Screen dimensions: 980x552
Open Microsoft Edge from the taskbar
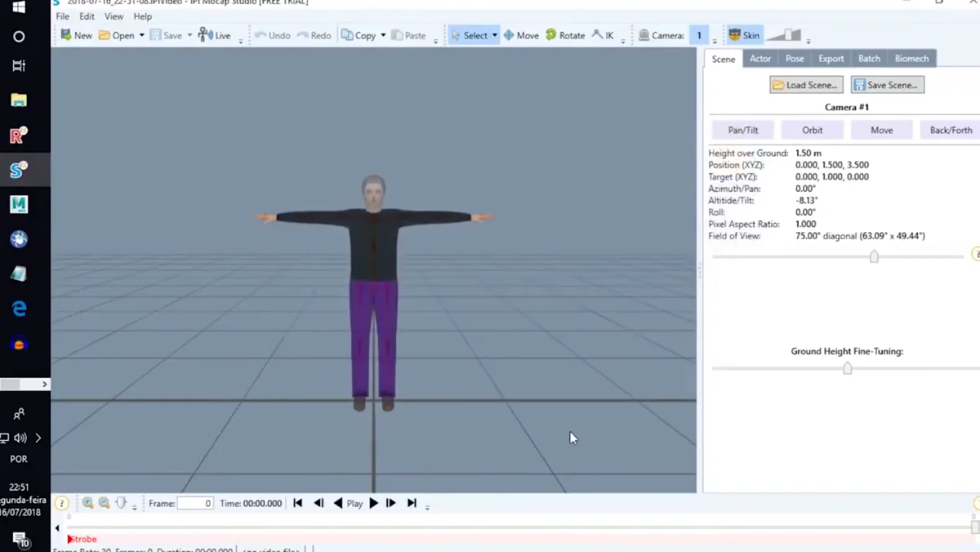coord(19,308)
